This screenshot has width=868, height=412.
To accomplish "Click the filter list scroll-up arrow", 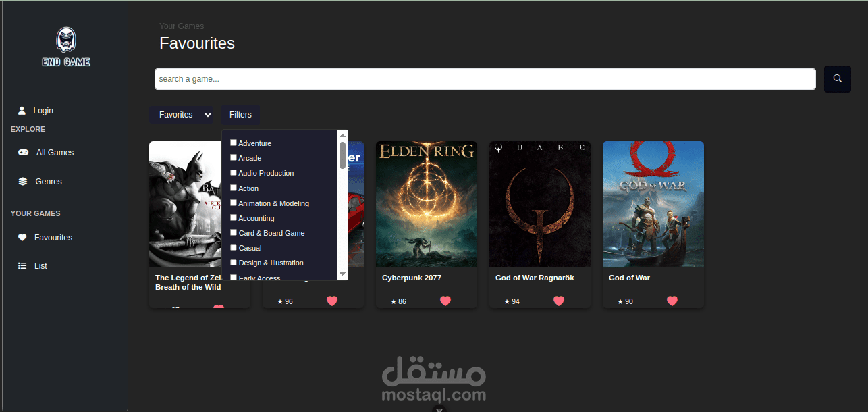I will coord(342,134).
